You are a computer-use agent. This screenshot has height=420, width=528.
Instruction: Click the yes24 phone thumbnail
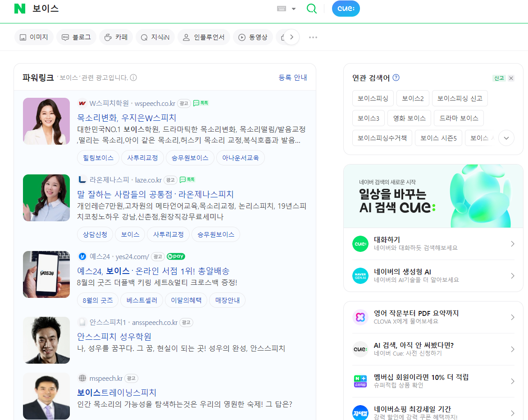point(46,274)
